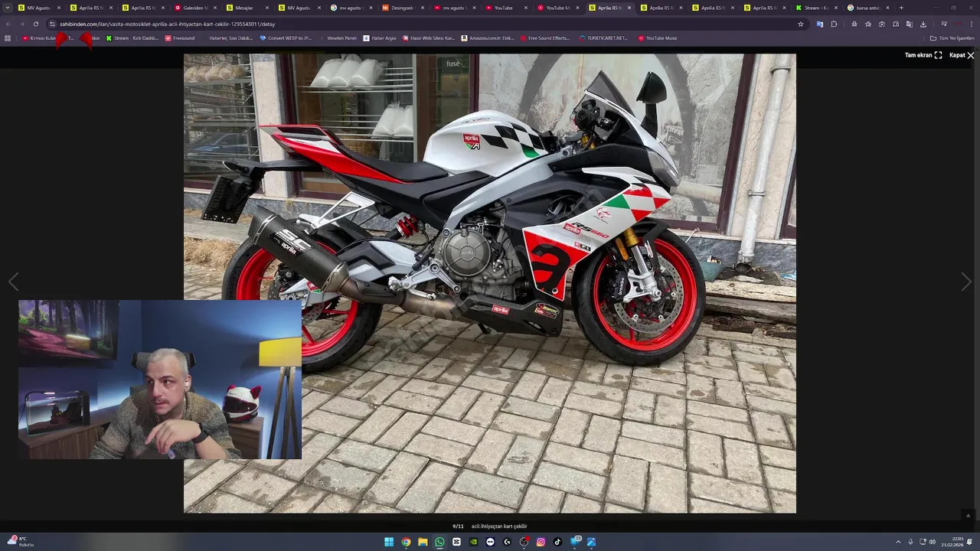Go to the previous photo with left arrow
This screenshot has width=980, height=551.
13,282
